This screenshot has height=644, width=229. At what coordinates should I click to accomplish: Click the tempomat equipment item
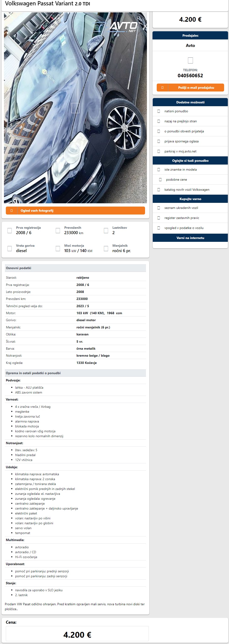click(22, 533)
